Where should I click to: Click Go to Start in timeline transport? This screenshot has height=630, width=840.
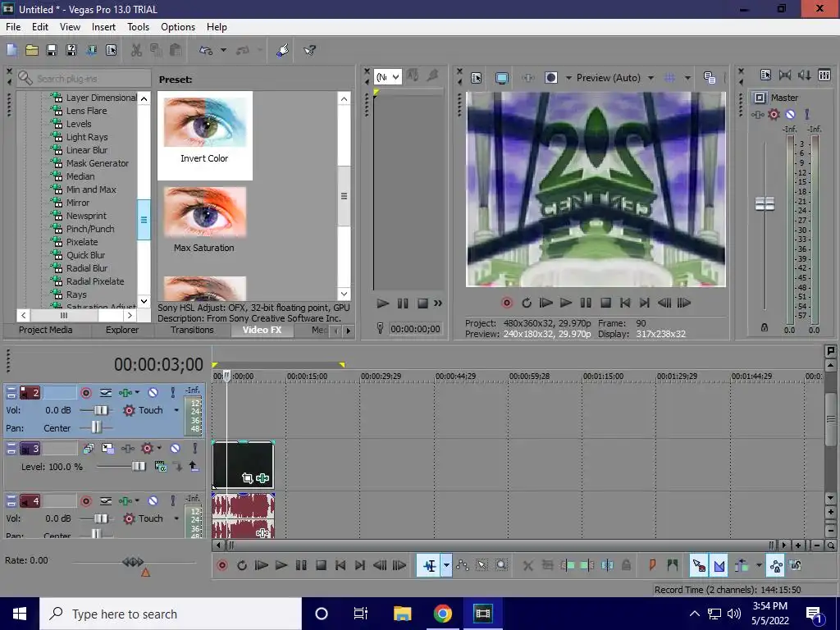coord(340,565)
